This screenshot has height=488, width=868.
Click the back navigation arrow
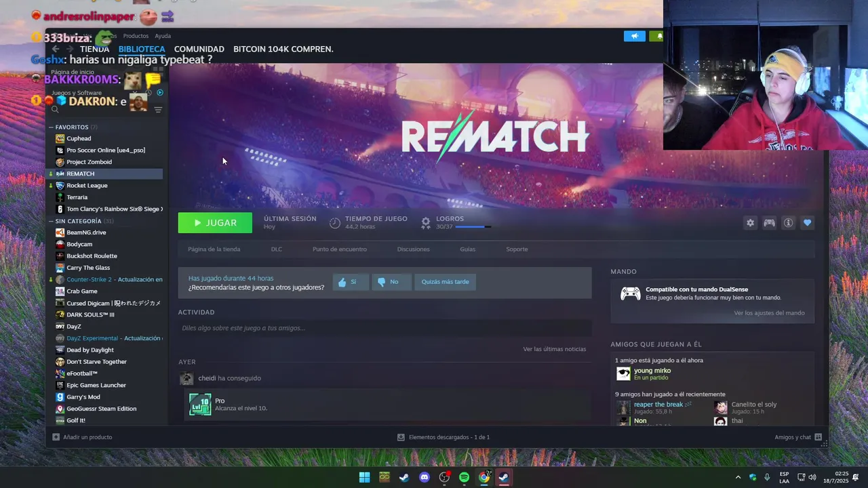point(56,49)
